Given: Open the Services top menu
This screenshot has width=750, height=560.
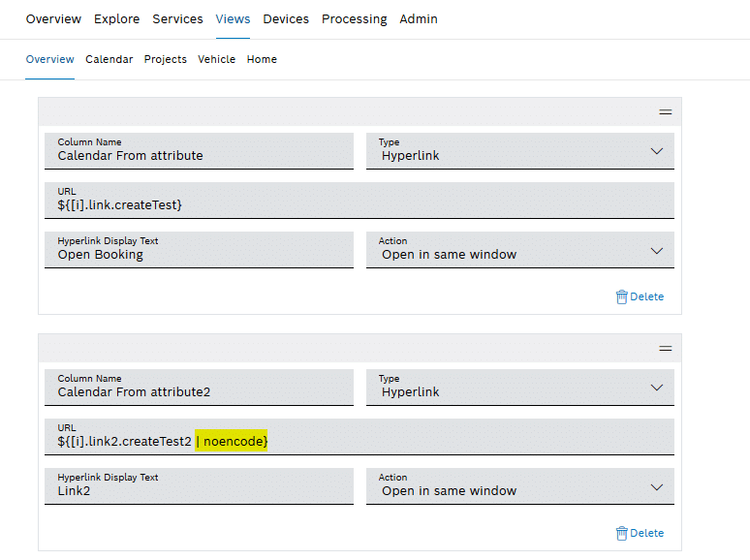Looking at the screenshot, I should [177, 19].
